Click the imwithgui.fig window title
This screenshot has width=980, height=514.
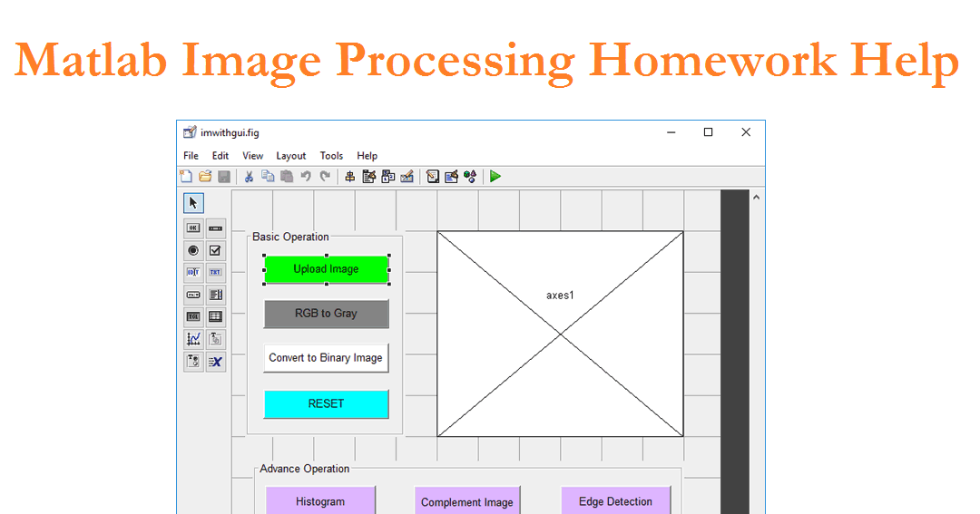point(230,133)
